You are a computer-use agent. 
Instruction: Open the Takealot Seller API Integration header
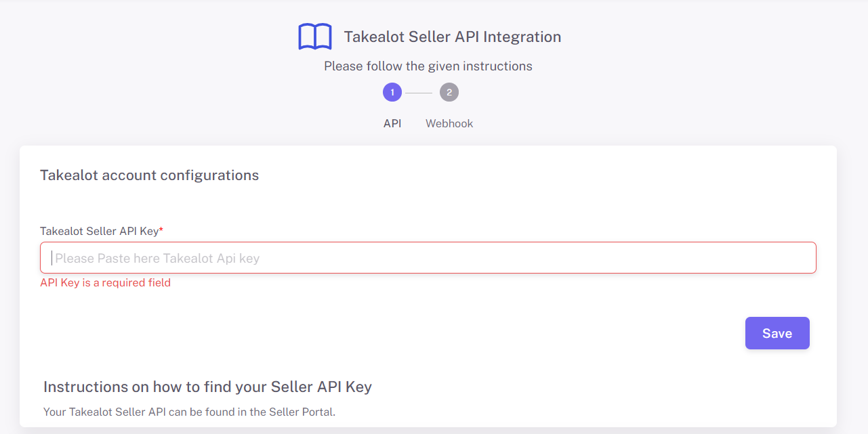pos(453,37)
